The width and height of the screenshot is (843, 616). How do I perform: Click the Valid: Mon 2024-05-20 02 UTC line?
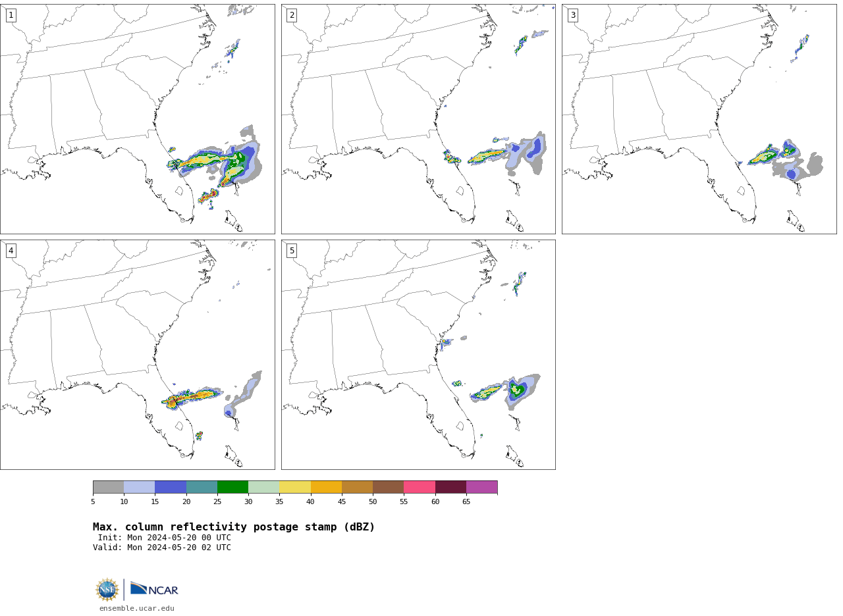coord(162,548)
